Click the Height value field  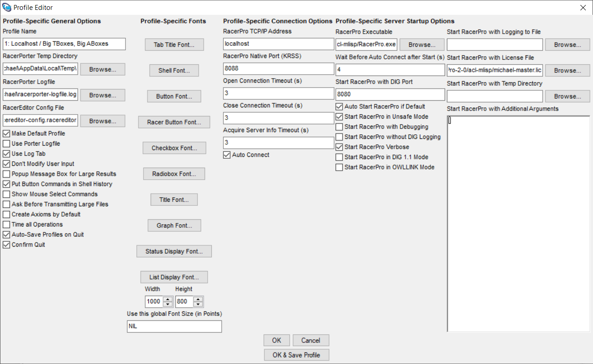point(184,302)
